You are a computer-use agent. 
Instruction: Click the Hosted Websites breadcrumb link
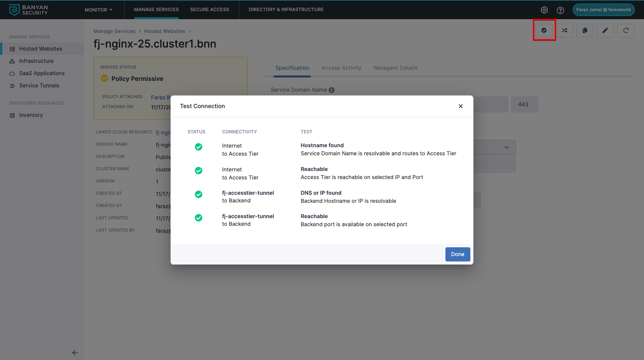[x=164, y=31]
